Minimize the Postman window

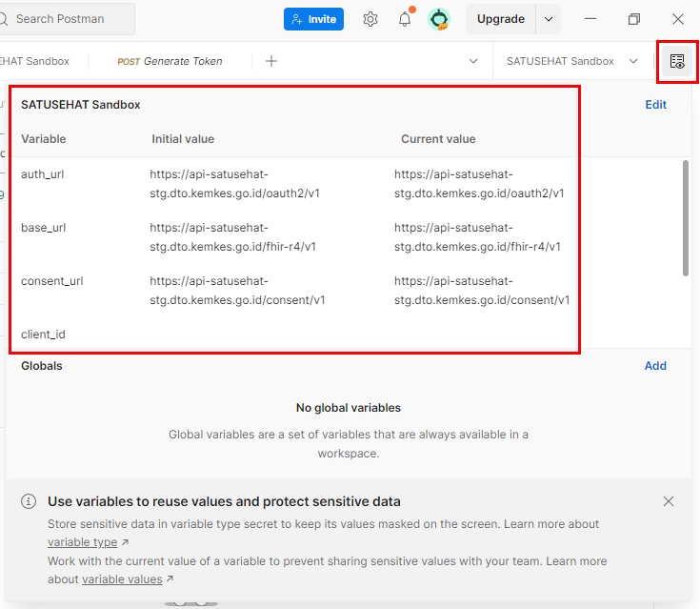(590, 19)
